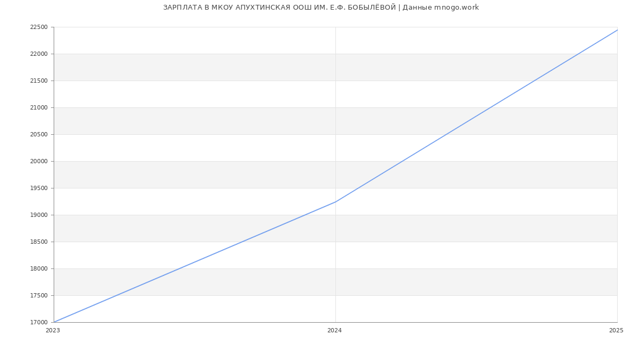Click the 2025 x-axis label

pyautogui.click(x=616, y=331)
